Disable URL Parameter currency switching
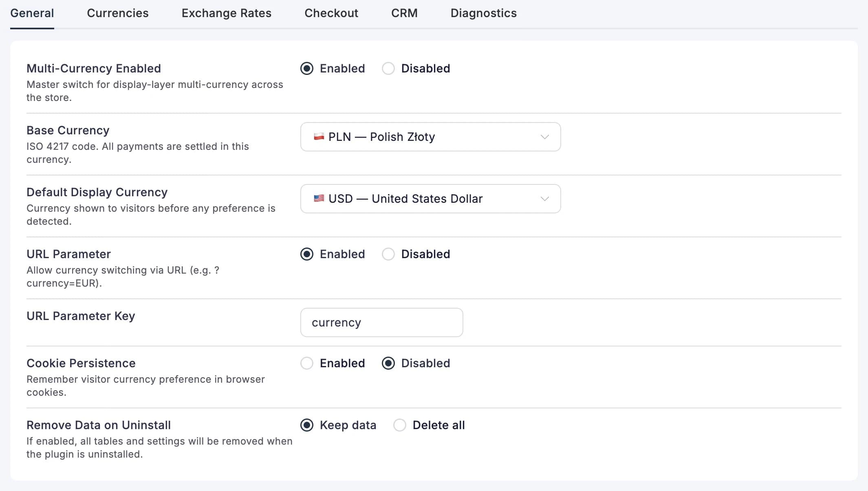Screen dimensions: 868x491 tap(388, 254)
